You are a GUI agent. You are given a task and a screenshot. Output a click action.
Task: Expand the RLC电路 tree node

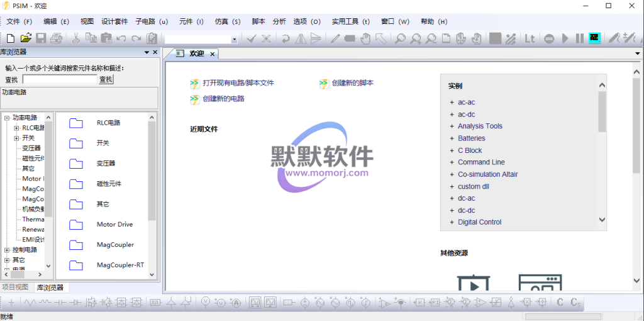pyautogui.click(x=16, y=128)
